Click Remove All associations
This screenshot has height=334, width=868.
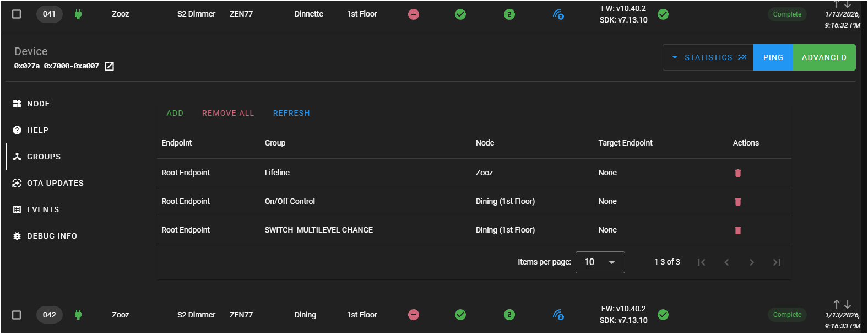(228, 113)
